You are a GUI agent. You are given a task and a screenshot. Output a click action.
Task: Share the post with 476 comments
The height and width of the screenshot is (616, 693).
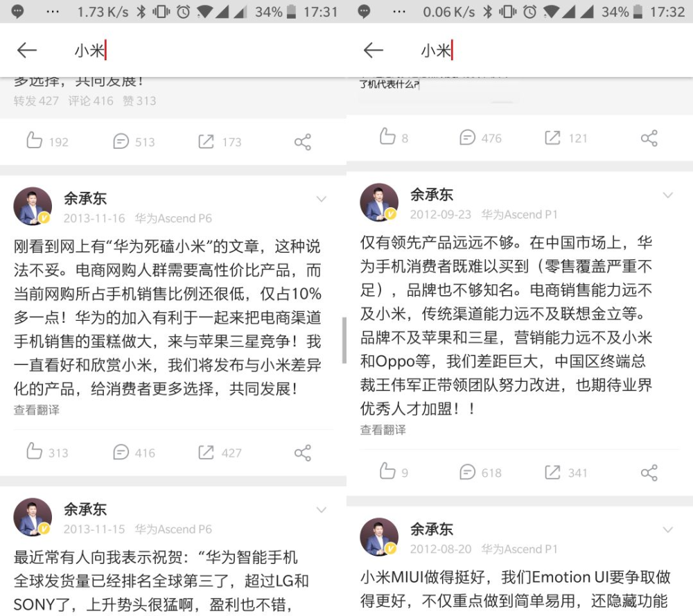pyautogui.click(x=649, y=139)
